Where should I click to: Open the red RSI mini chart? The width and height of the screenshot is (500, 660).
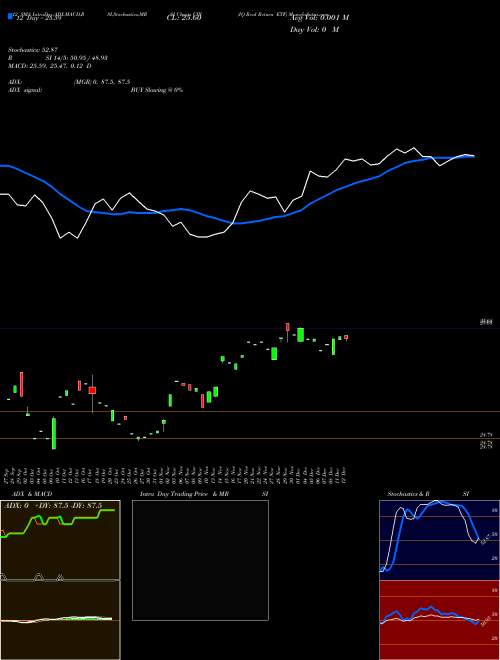[439, 620]
